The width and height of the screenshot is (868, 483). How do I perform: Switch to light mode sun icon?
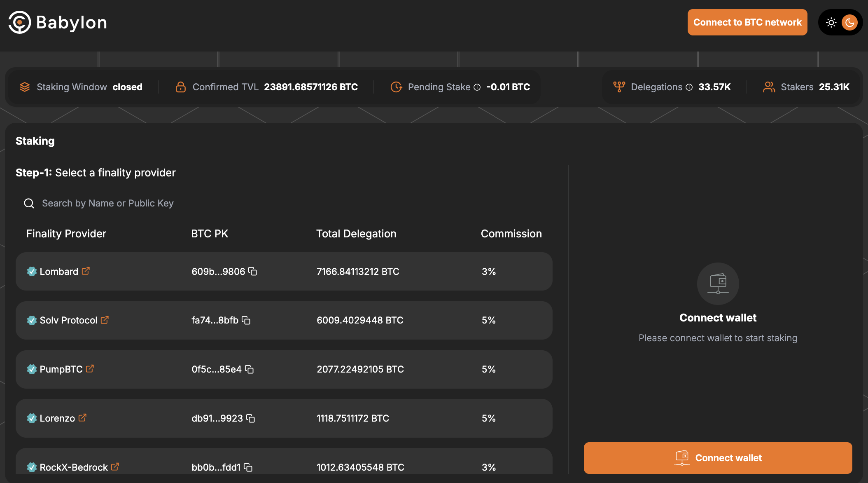pyautogui.click(x=831, y=22)
